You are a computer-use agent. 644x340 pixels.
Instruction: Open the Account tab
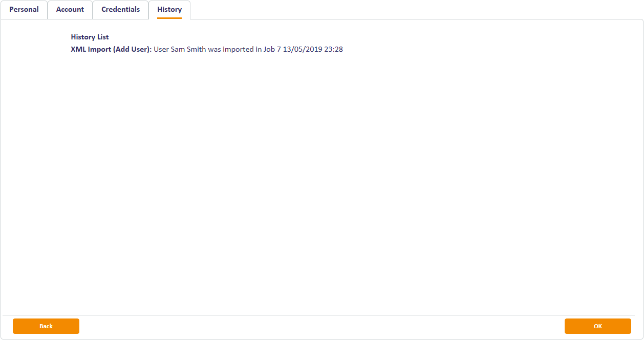click(x=70, y=10)
